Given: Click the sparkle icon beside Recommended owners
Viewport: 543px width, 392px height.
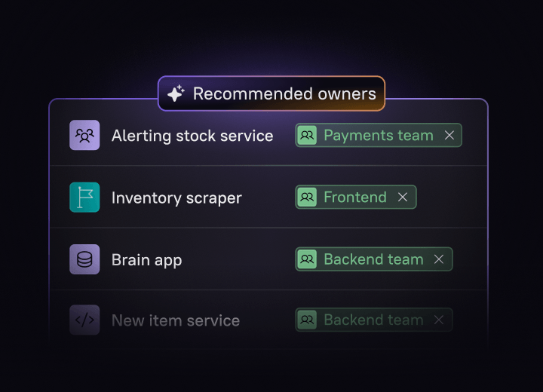Looking at the screenshot, I should click(176, 93).
